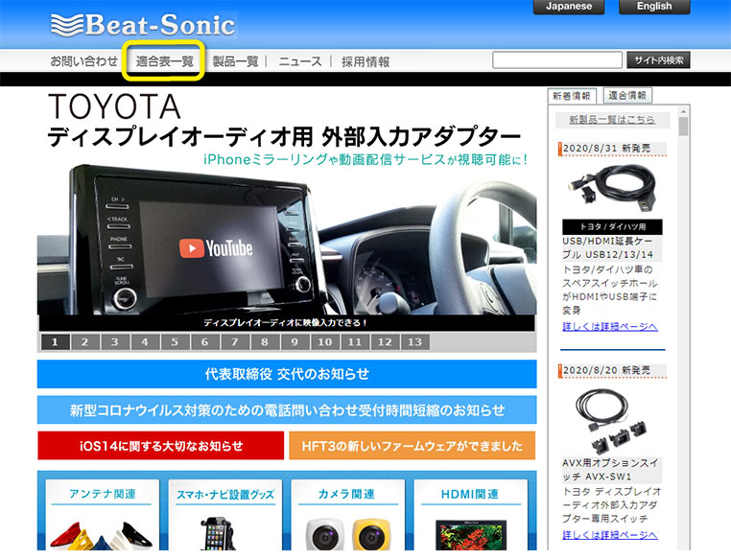Screen dimensions: 731x560
Task: Focus the site search input field
Action: coord(557,60)
